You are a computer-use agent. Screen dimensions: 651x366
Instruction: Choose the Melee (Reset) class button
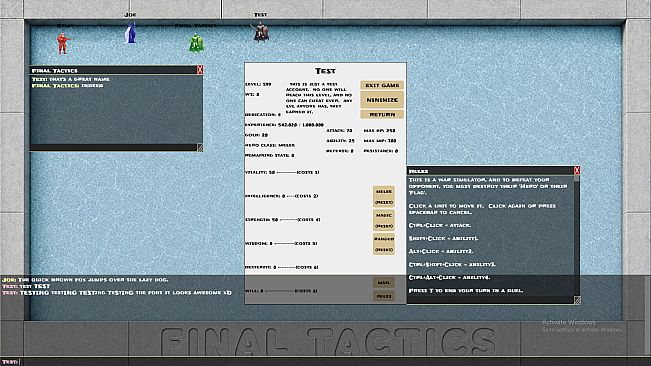(384, 197)
